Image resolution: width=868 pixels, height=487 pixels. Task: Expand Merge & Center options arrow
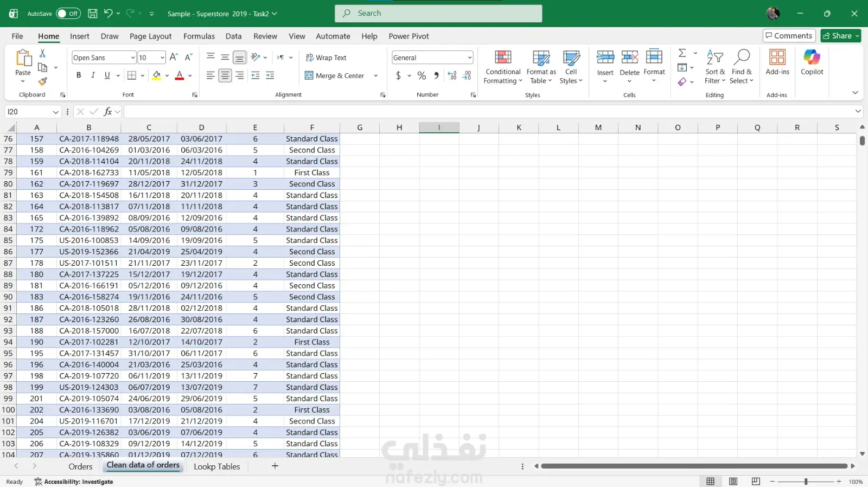375,75
